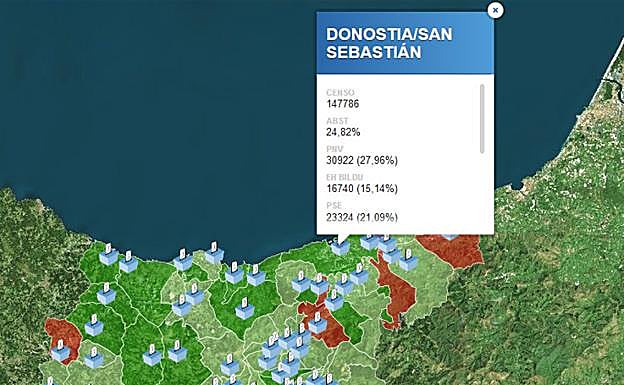Click ballot box inside central red municipality
Screen dimensions: 624x385
tap(318, 323)
